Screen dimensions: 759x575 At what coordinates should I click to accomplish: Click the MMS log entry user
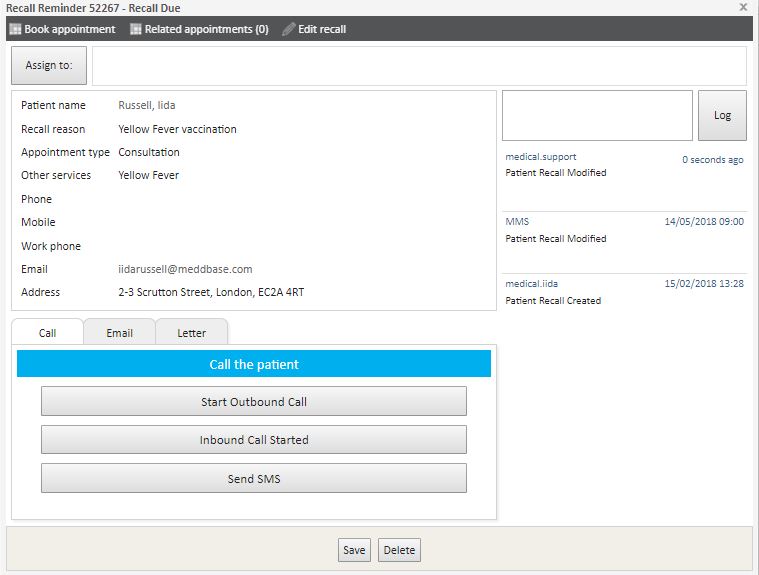(x=517, y=222)
